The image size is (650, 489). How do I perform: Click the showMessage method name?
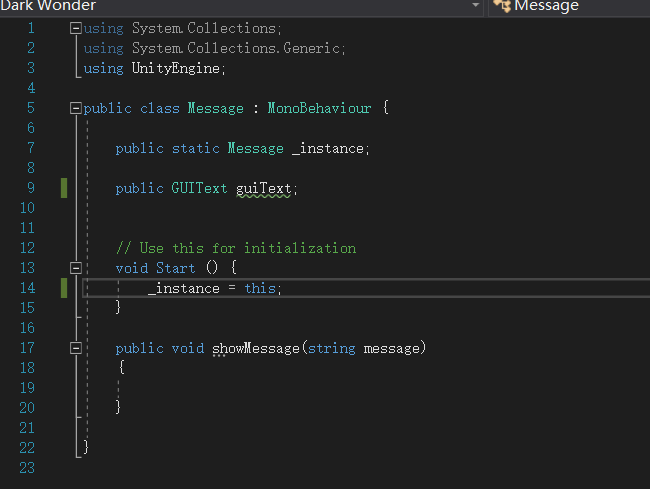click(x=256, y=348)
